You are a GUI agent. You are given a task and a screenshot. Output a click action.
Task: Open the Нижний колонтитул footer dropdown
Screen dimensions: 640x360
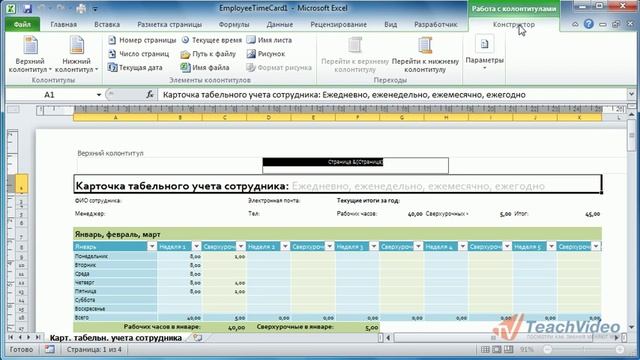coord(77,55)
